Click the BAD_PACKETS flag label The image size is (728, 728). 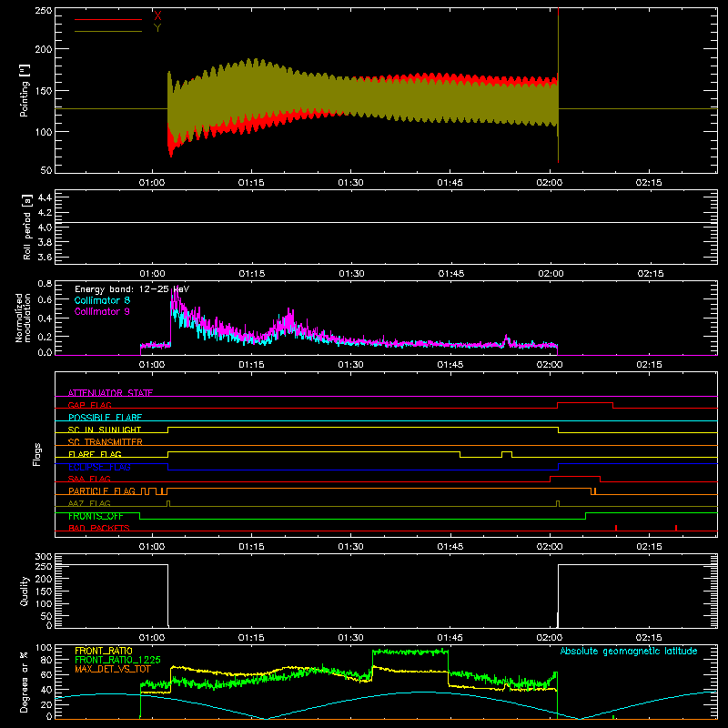click(99, 528)
